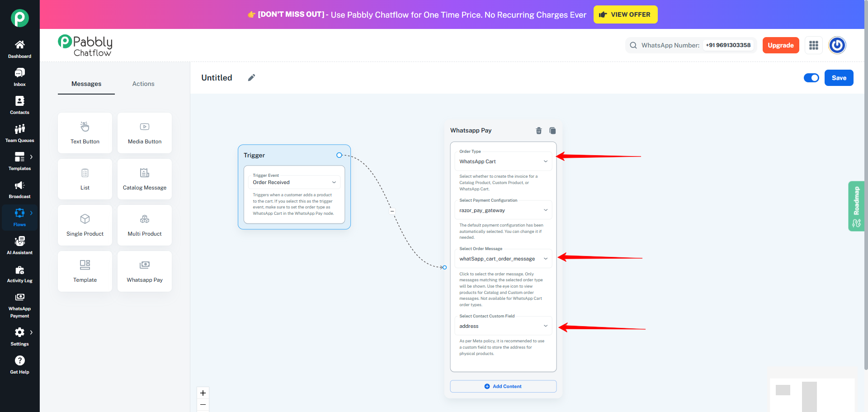This screenshot has height=412, width=868.
Task: Add a Multi Product node
Action: point(145,225)
